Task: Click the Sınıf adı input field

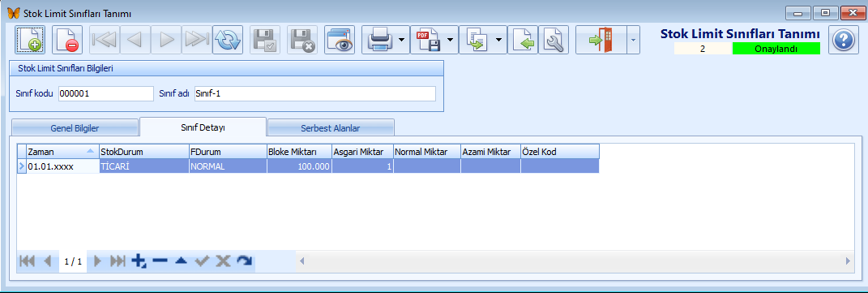Action: click(315, 93)
